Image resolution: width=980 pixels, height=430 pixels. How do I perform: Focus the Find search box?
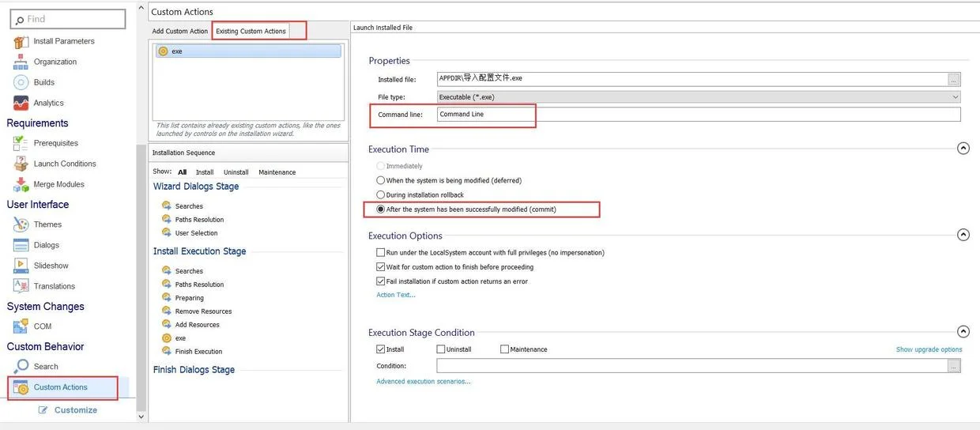[68, 19]
